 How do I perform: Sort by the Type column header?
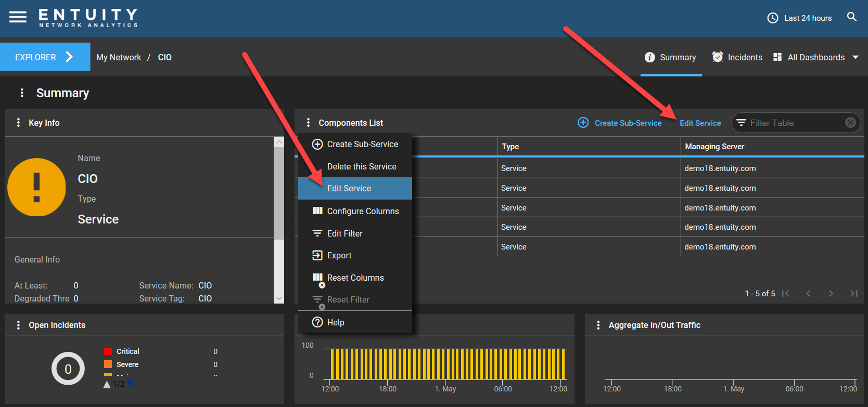point(589,147)
